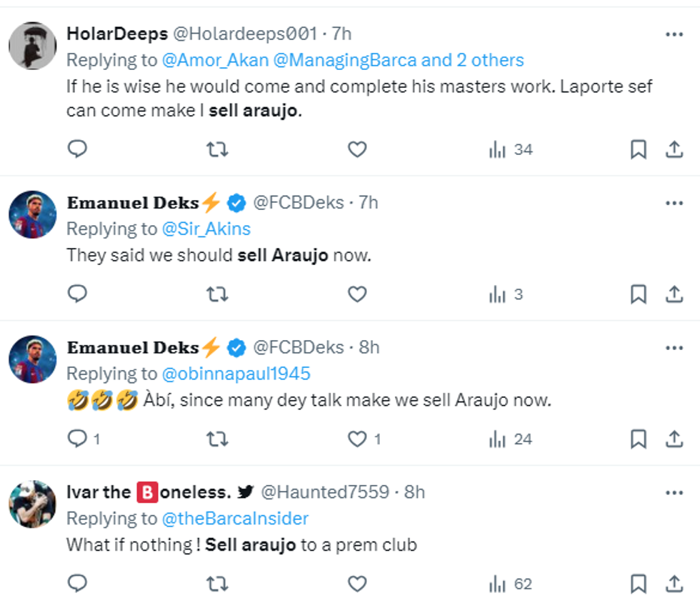The height and width of the screenshot is (608, 700).
Task: Like the 'They said we should sell' tweet
Action: (356, 294)
